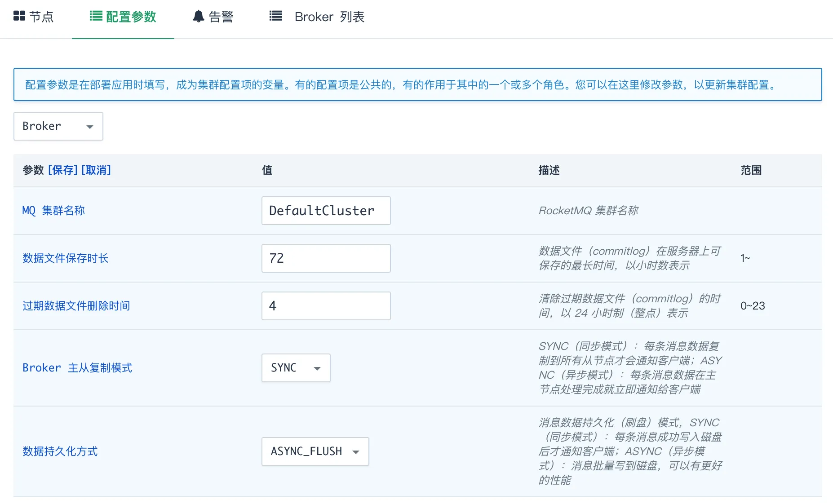Click the 范围 column header
Screen dimensions: 833x504
[751, 170]
